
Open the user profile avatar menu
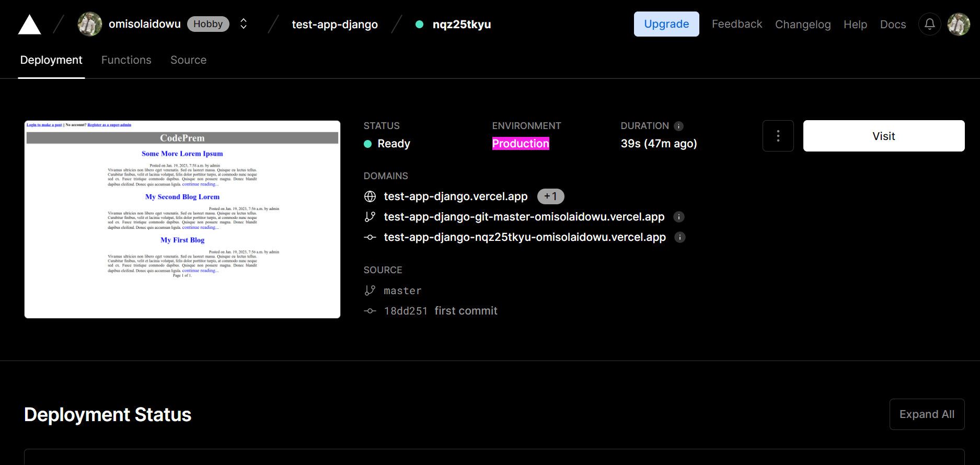[x=959, y=24]
